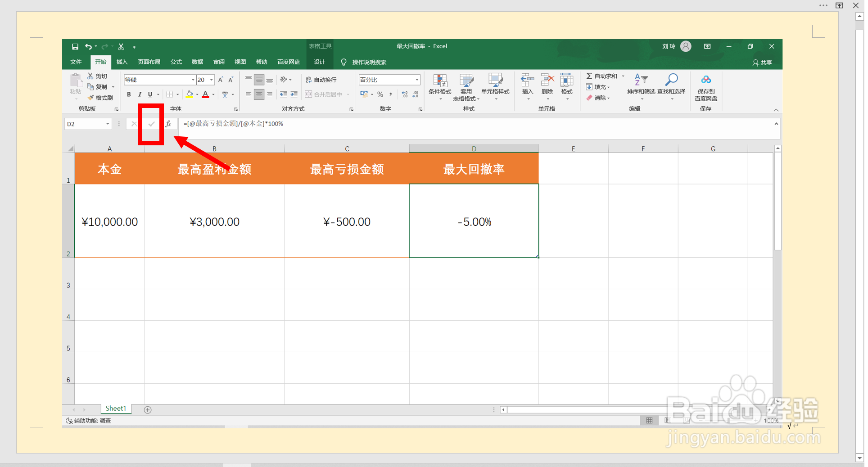Screen dimensions: 868x467
Task: Toggle italic formatting
Action: point(140,94)
